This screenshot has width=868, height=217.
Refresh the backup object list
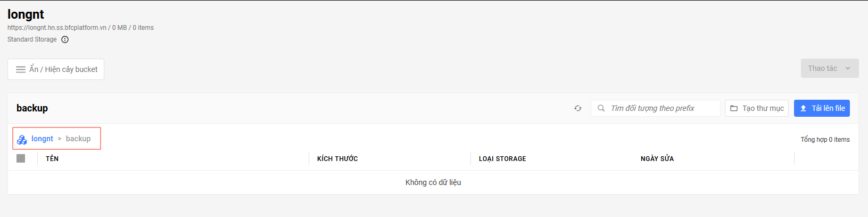(x=578, y=108)
